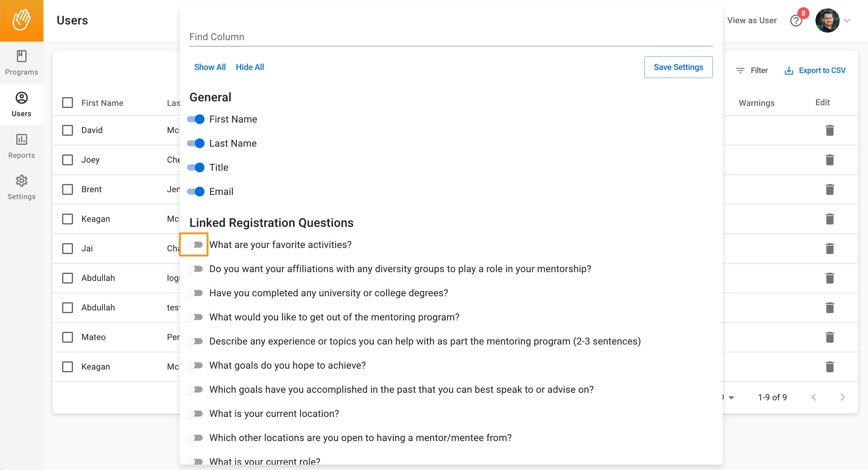Open the Filter option
868x470 pixels.
(752, 70)
